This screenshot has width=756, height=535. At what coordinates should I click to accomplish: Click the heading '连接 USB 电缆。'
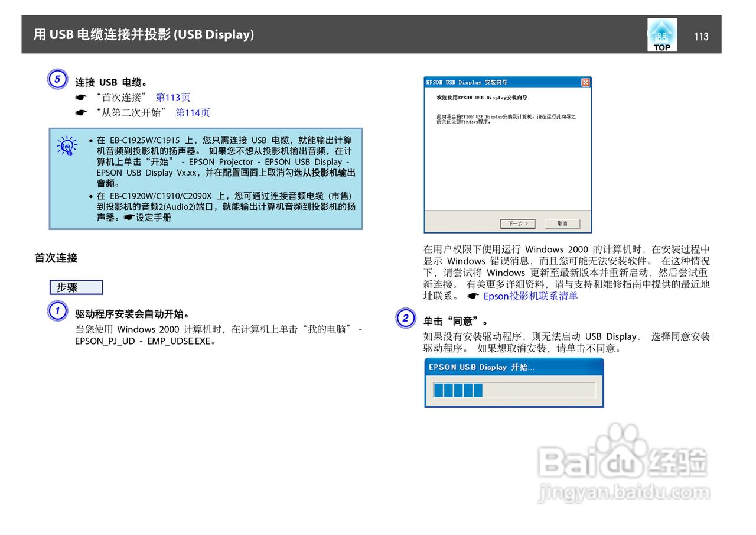[x=111, y=82]
